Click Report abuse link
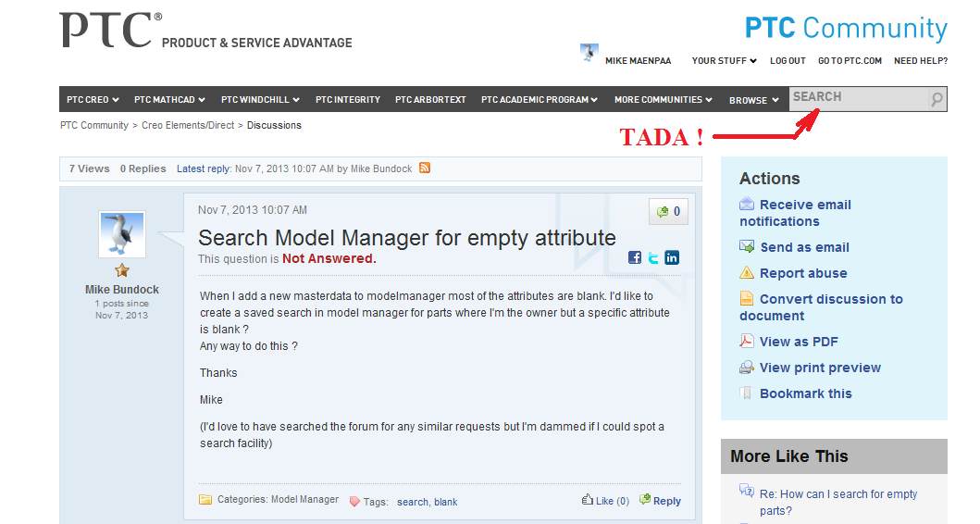The image size is (980, 524). [803, 273]
